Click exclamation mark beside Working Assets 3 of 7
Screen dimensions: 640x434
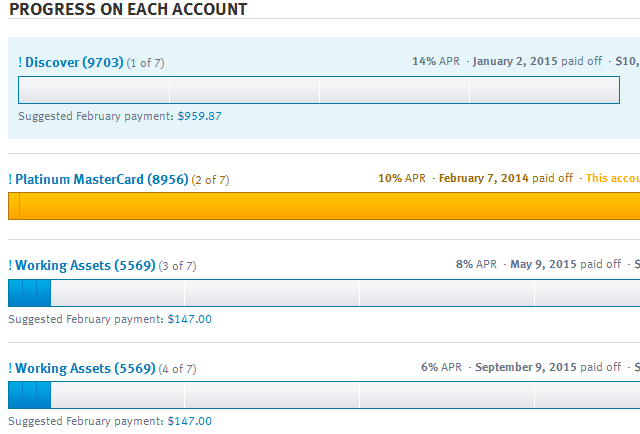[x=10, y=266]
